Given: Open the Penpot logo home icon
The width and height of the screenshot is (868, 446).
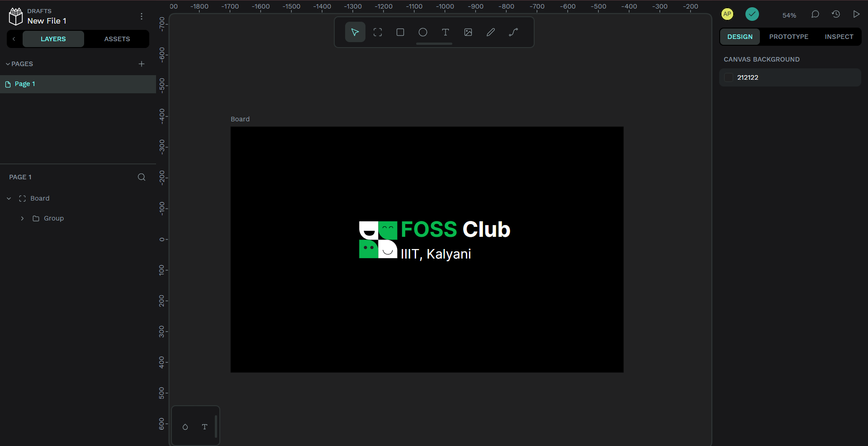Looking at the screenshot, I should pyautogui.click(x=16, y=17).
